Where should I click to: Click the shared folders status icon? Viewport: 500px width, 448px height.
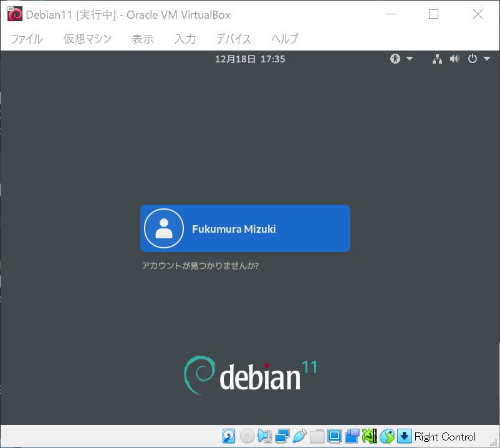[x=317, y=436]
